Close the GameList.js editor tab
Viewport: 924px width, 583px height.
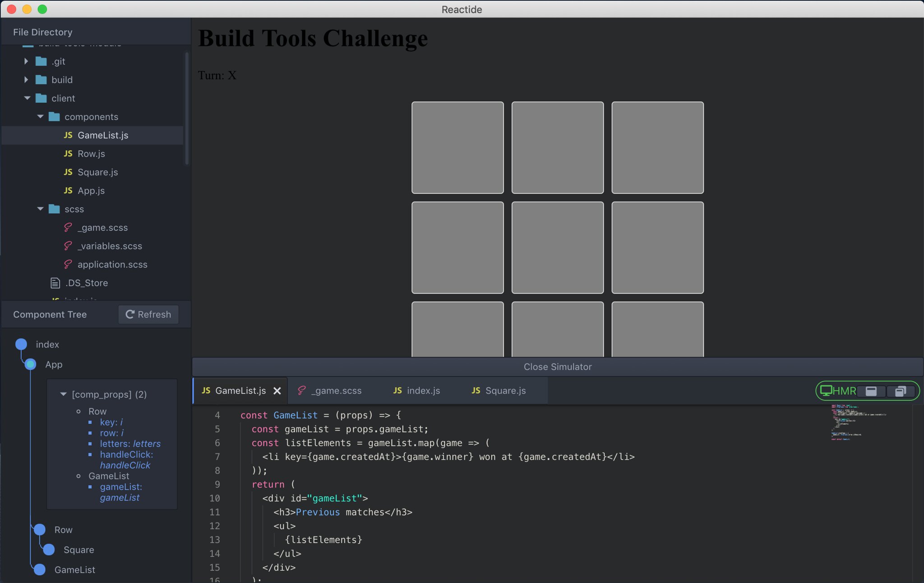coord(277,391)
